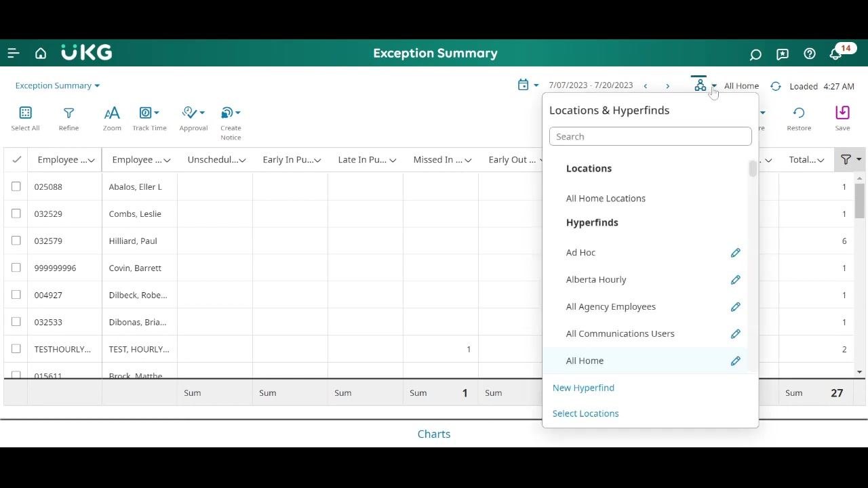868x488 pixels.
Task: Edit All Agency Employees hyperfind pencil
Action: tap(736, 306)
